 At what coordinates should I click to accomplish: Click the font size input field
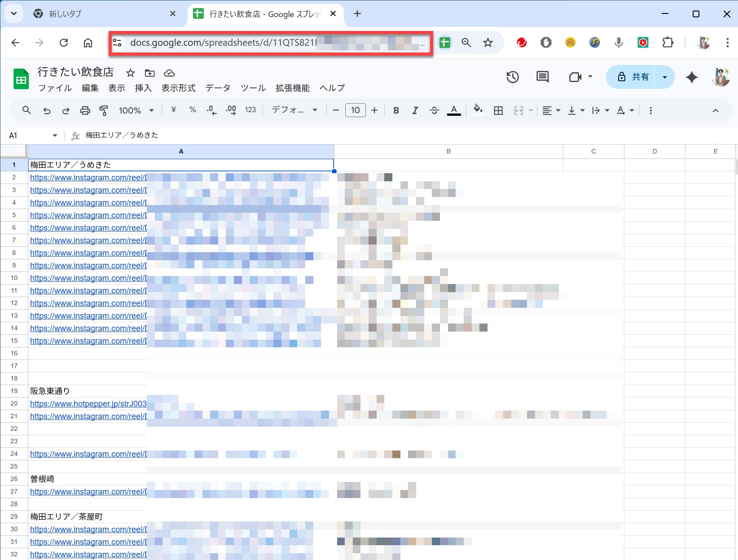(x=355, y=110)
